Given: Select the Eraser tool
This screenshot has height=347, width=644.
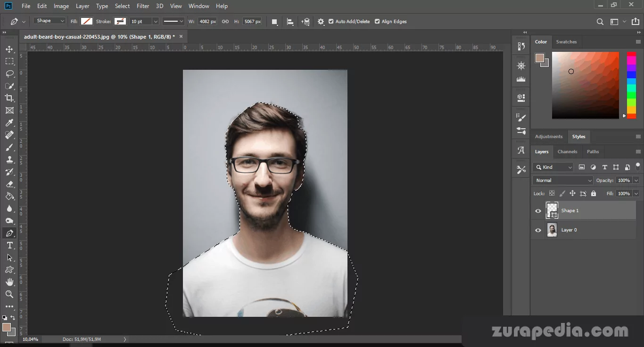Looking at the screenshot, I should tap(9, 184).
